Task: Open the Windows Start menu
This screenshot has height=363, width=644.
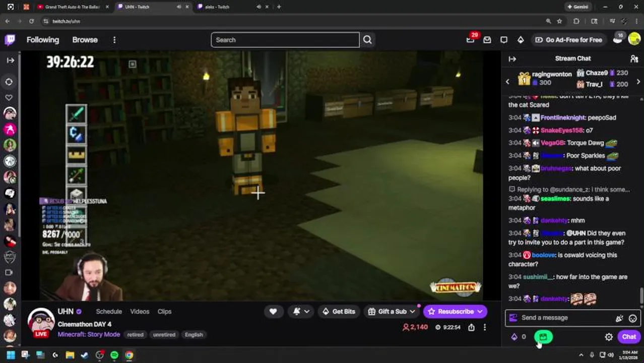Action: coord(10,355)
